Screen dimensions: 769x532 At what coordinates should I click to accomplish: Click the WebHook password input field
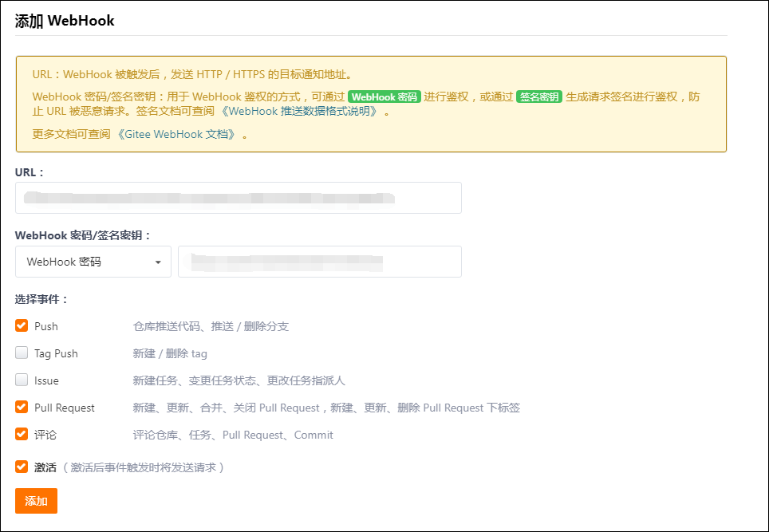[x=319, y=262]
